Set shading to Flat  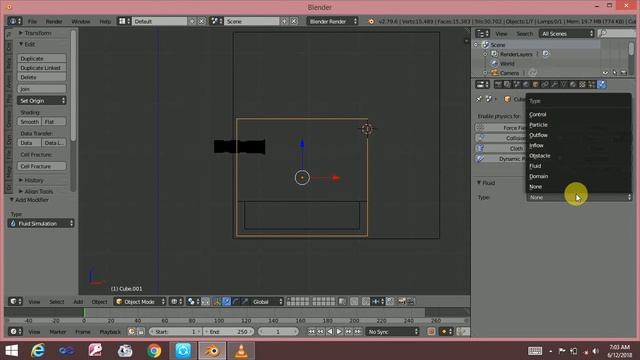54,122
